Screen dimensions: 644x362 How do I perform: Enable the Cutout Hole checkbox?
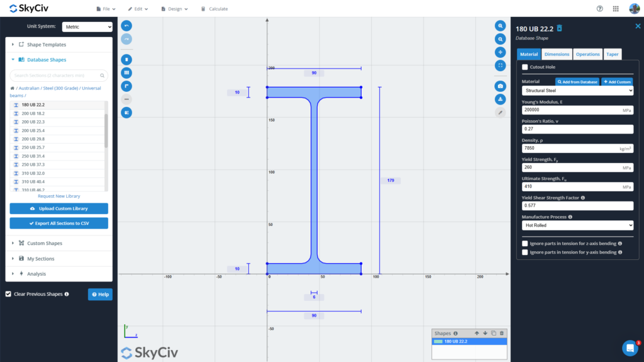pyautogui.click(x=525, y=67)
